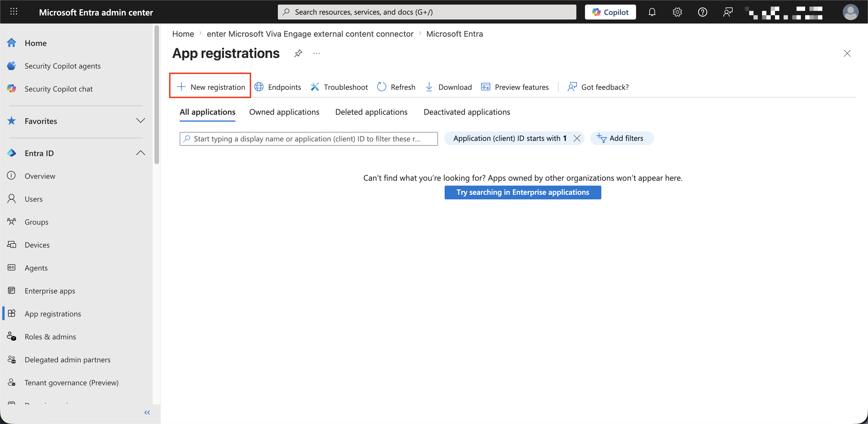Open Preview features
Screen dimensions: 868x424
pos(515,87)
